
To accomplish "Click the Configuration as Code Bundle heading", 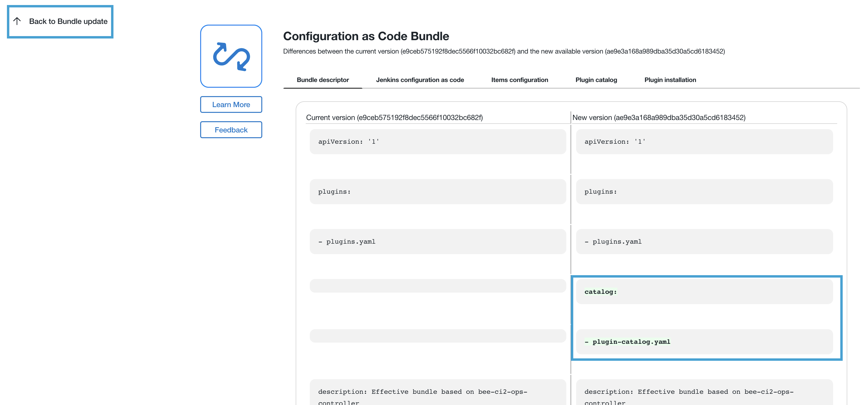I will click(366, 36).
